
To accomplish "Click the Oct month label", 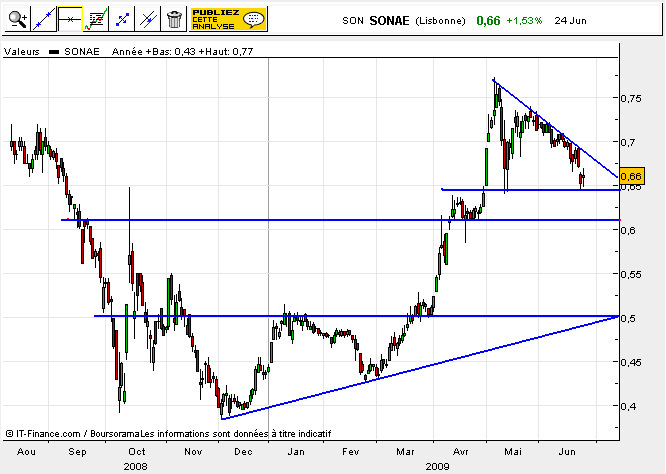I will (x=137, y=451).
